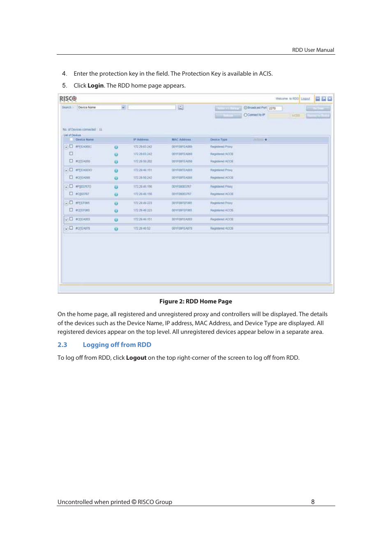
Task: Collapse the #PEEA003O proxy group
Action: point(66,171)
